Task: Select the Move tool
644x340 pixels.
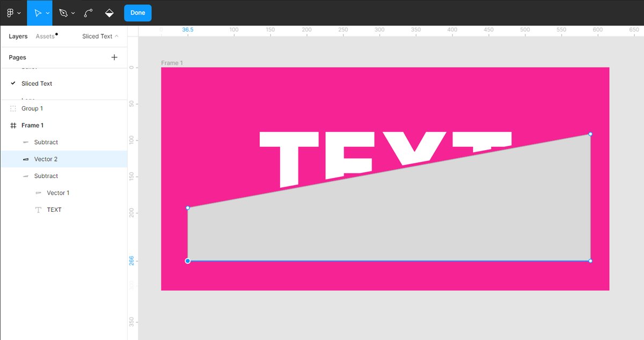Action: point(38,13)
